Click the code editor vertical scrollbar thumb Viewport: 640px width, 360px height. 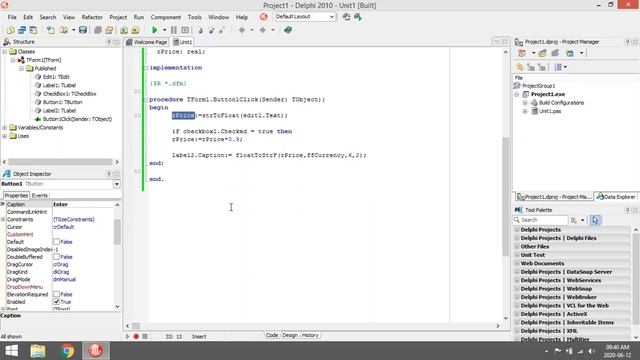click(x=505, y=196)
